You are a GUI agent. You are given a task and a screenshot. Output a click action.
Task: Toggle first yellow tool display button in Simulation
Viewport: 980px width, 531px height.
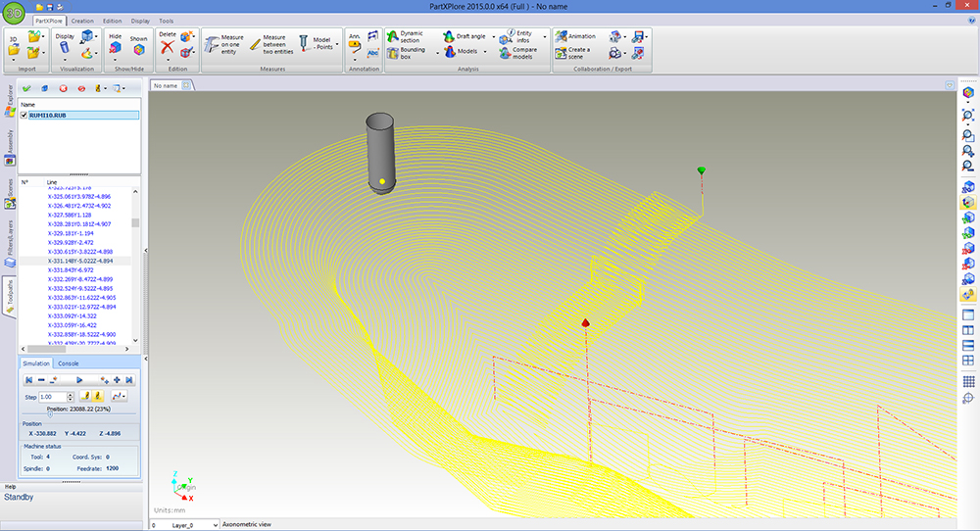coord(85,396)
